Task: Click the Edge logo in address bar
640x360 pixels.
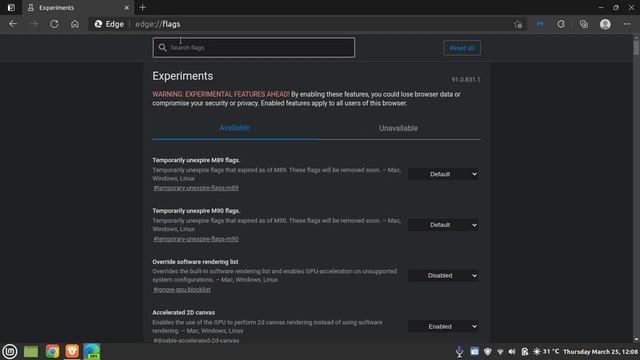Action: pos(98,24)
